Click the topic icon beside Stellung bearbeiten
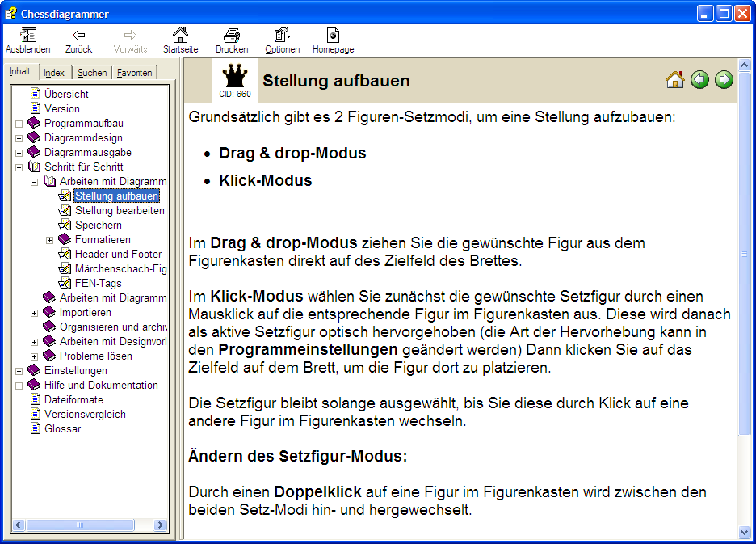 pyautogui.click(x=65, y=210)
